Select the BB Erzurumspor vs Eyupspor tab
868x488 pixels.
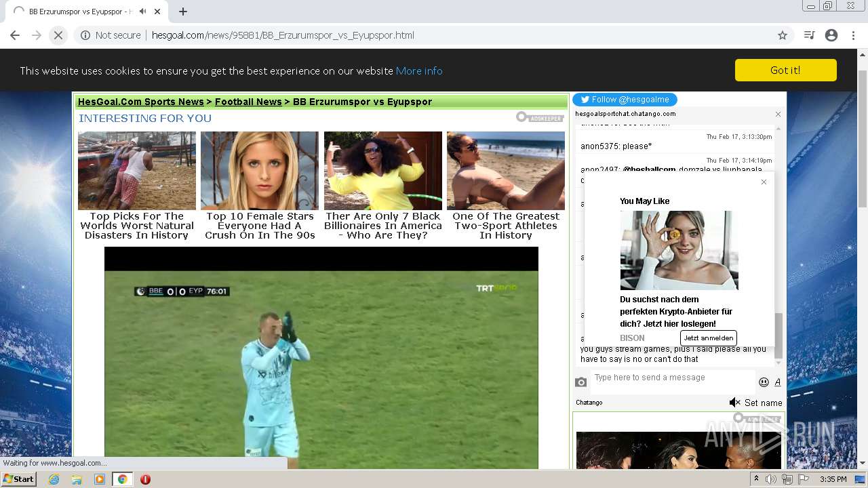click(x=87, y=12)
